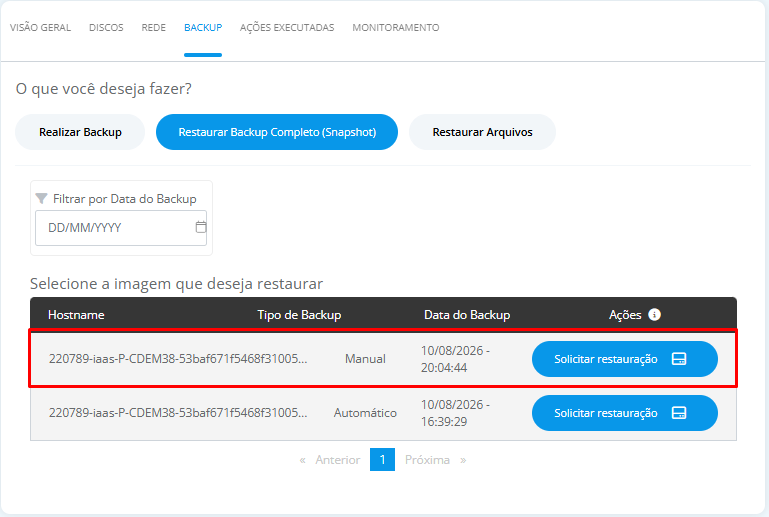Click disk icon in Automático backup restore button
The height and width of the screenshot is (517, 769).
pos(679,413)
